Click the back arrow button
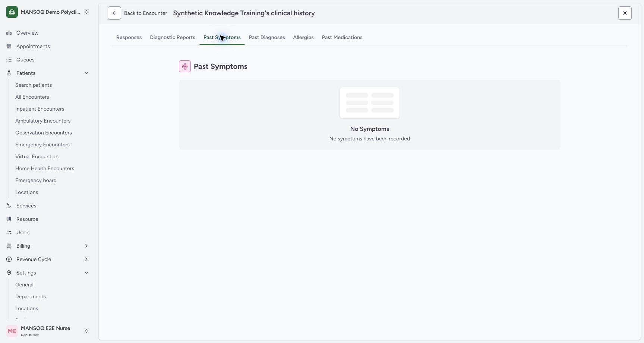644x343 pixels. pos(114,13)
